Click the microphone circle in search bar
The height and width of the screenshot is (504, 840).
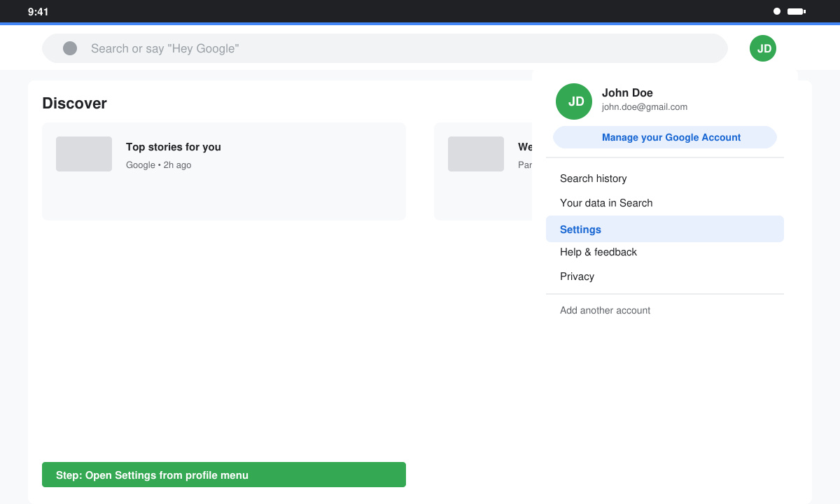(x=70, y=48)
